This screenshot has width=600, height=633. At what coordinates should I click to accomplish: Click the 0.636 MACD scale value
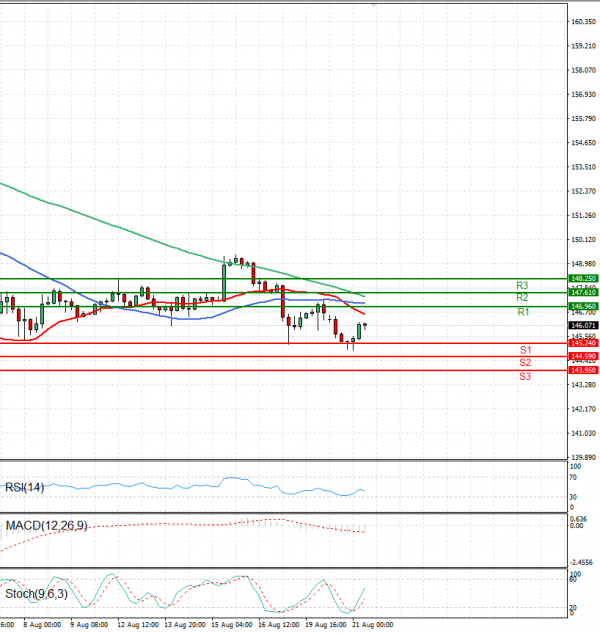coord(578,519)
